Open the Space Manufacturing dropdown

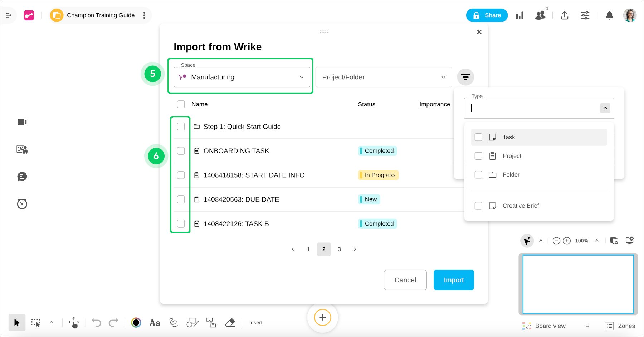point(242,77)
